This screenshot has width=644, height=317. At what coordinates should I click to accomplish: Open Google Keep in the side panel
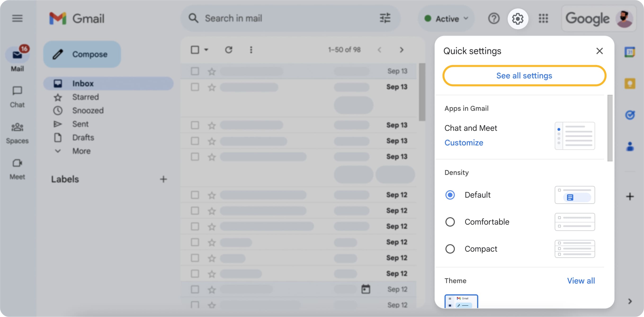pos(631,84)
